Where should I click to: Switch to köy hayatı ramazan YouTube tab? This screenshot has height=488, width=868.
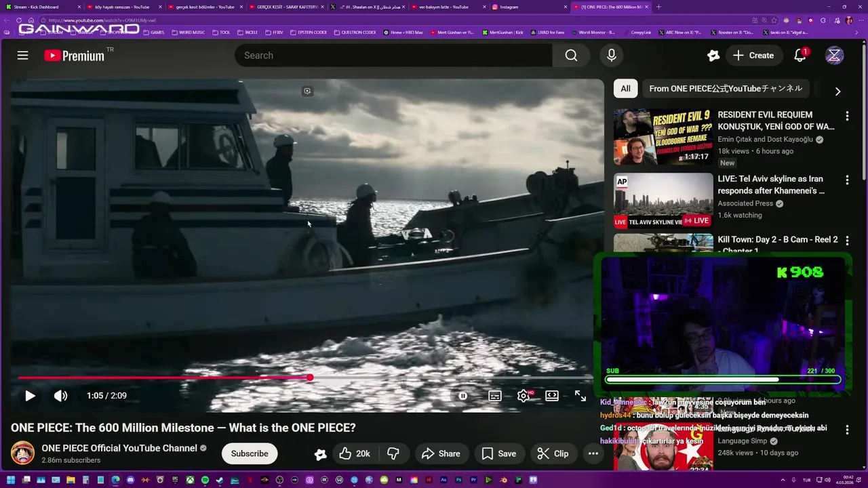pos(123,7)
